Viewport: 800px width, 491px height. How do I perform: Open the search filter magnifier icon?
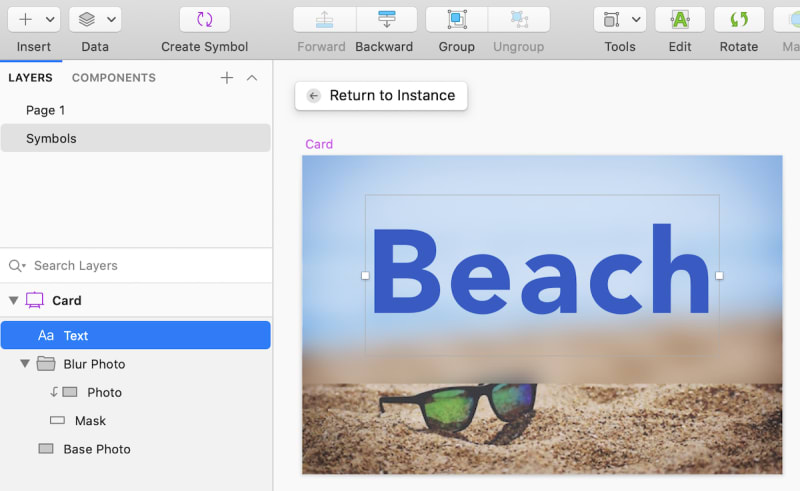point(17,265)
